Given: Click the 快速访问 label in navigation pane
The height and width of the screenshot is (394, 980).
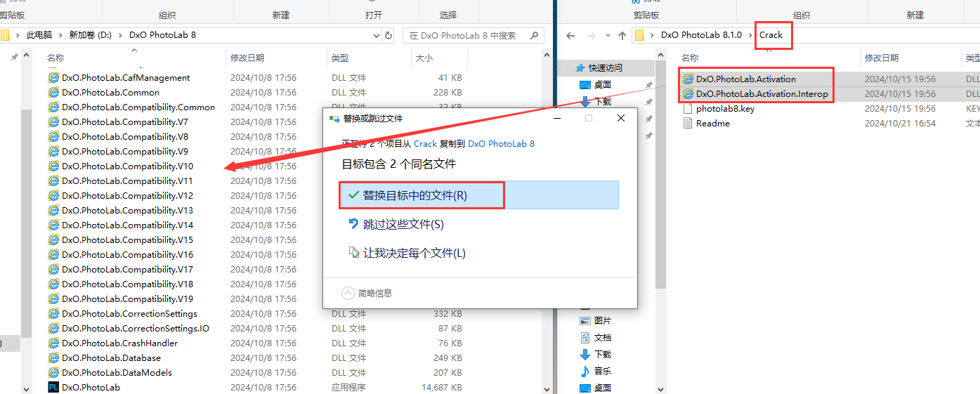Looking at the screenshot, I should pos(606,68).
